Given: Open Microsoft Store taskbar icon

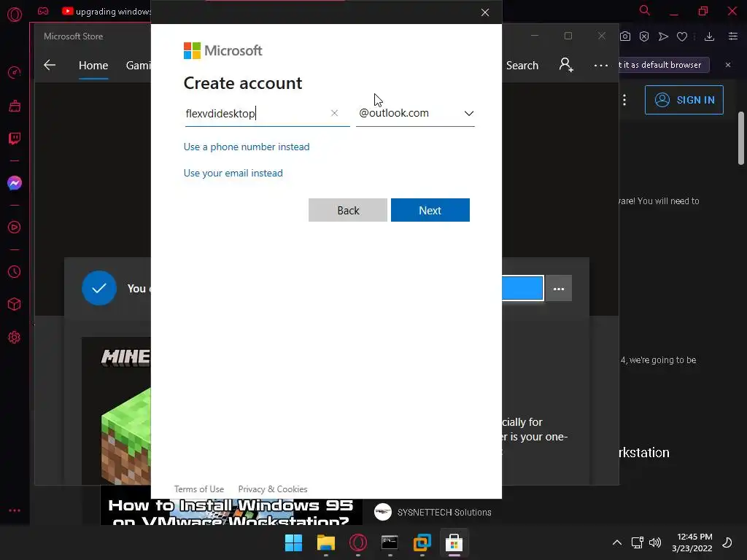Looking at the screenshot, I should (x=454, y=542).
